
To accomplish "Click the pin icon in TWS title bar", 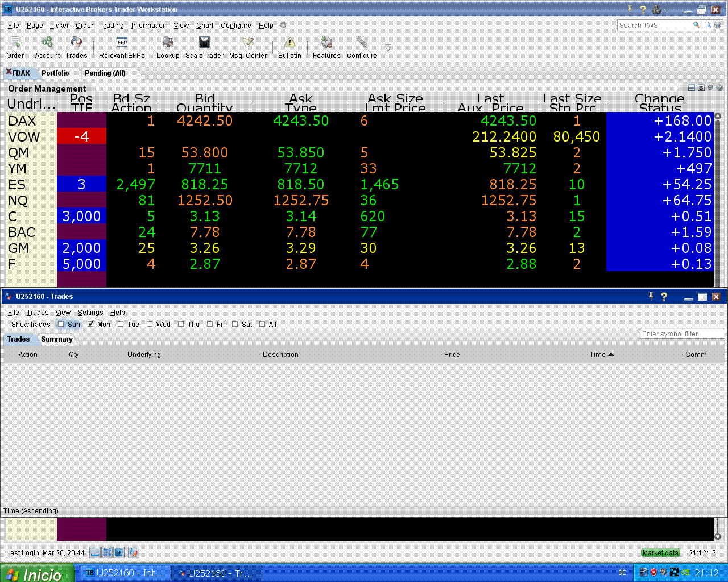I will tap(630, 9).
